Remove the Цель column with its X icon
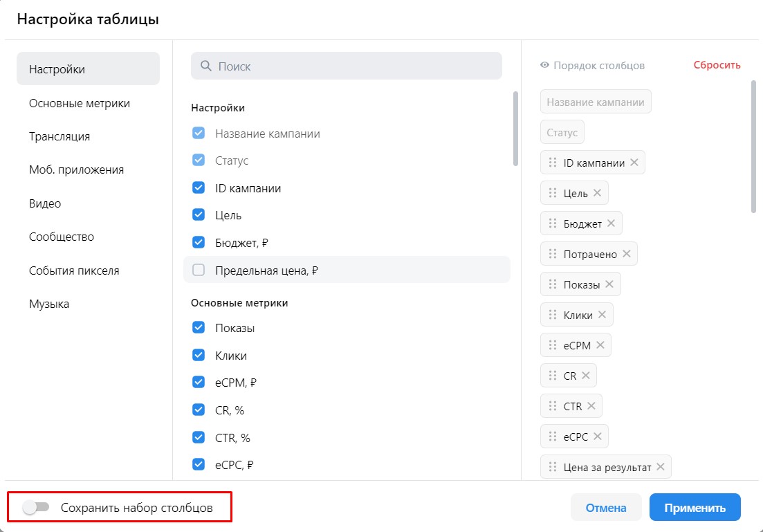This screenshot has width=763, height=532. (x=597, y=193)
